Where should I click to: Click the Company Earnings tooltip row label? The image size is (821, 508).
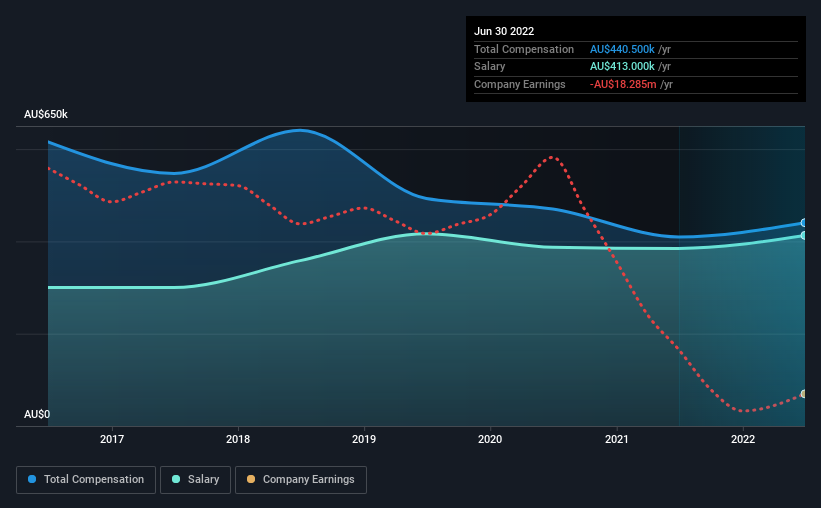click(x=520, y=84)
